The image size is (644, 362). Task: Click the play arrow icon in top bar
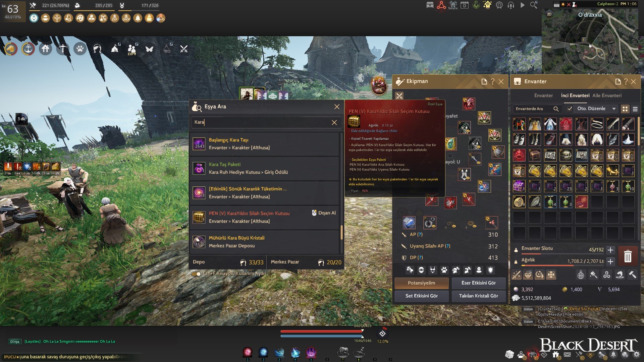[x=522, y=5]
